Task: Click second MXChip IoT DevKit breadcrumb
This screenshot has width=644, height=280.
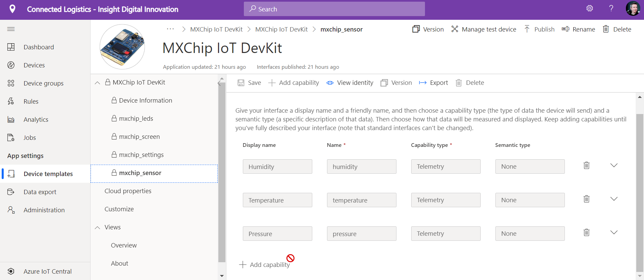Action: click(x=281, y=29)
